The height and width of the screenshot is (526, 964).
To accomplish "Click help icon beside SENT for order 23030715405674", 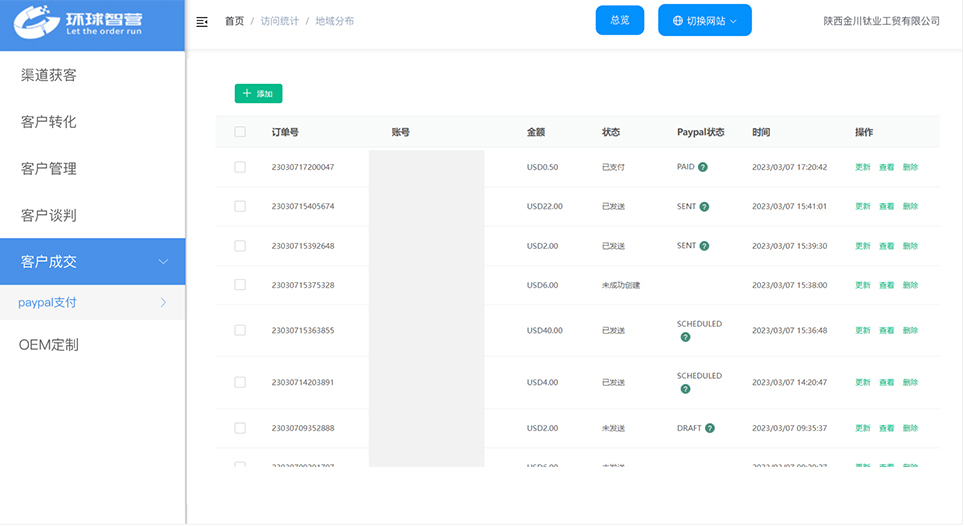I will point(704,206).
